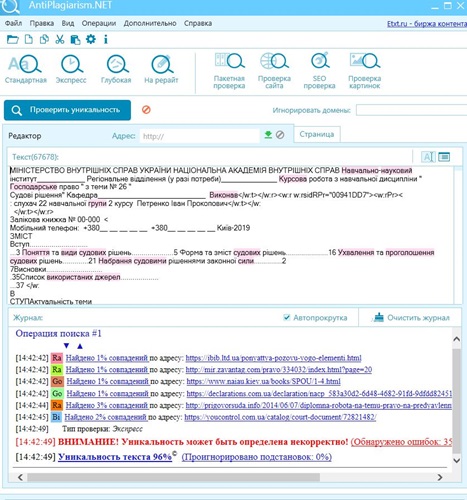
Task: Paste from clipboard icon
Action: (x=75, y=40)
